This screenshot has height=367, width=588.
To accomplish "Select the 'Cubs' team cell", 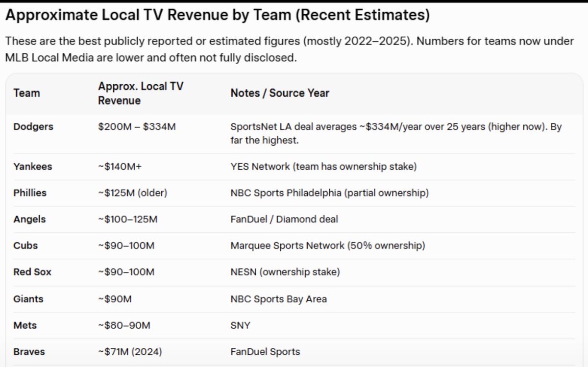I will [25, 245].
